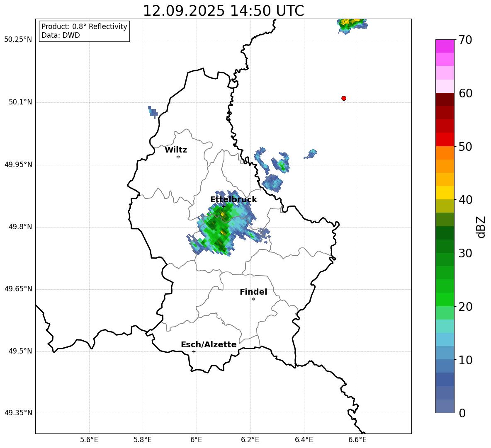Click the 5.8°E longitude label
The image size is (491, 448).
tap(143, 440)
